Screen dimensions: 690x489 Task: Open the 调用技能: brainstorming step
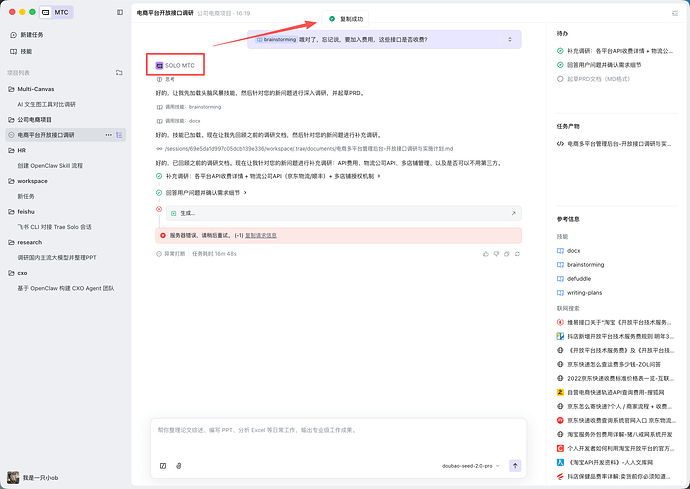[189, 107]
